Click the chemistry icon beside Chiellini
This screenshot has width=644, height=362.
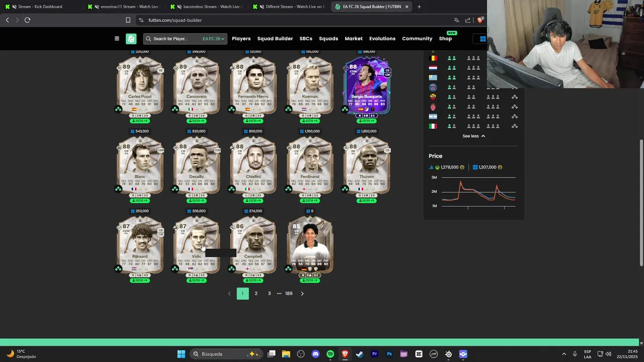click(232, 189)
